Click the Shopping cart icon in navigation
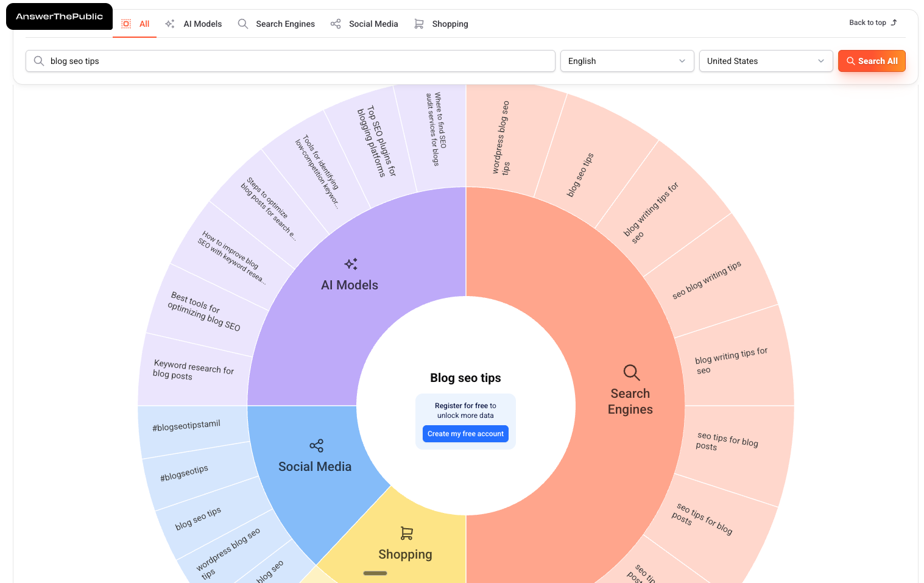The height and width of the screenshot is (583, 924). pyautogui.click(x=418, y=23)
